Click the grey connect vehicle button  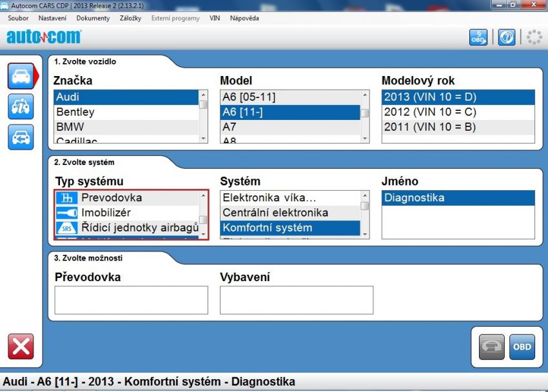coord(492,347)
